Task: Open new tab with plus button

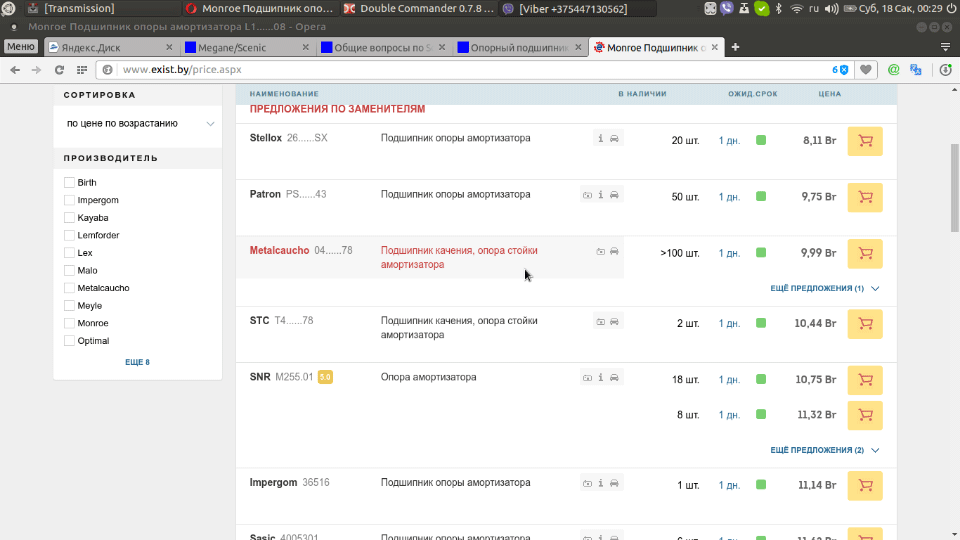Action: pos(735,47)
